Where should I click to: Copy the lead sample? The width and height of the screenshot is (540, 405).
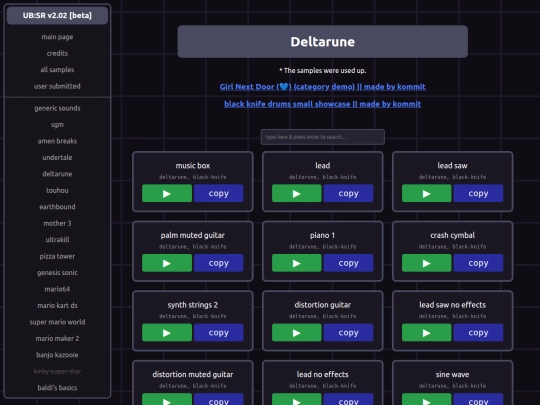(348, 193)
